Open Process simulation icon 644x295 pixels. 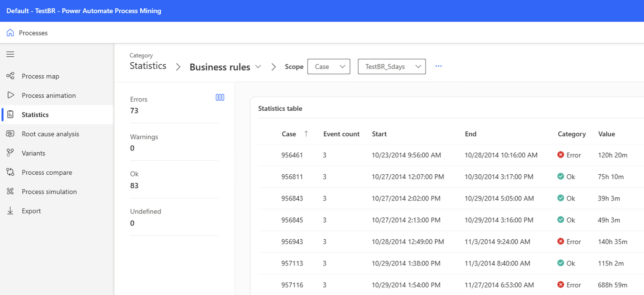(x=10, y=192)
